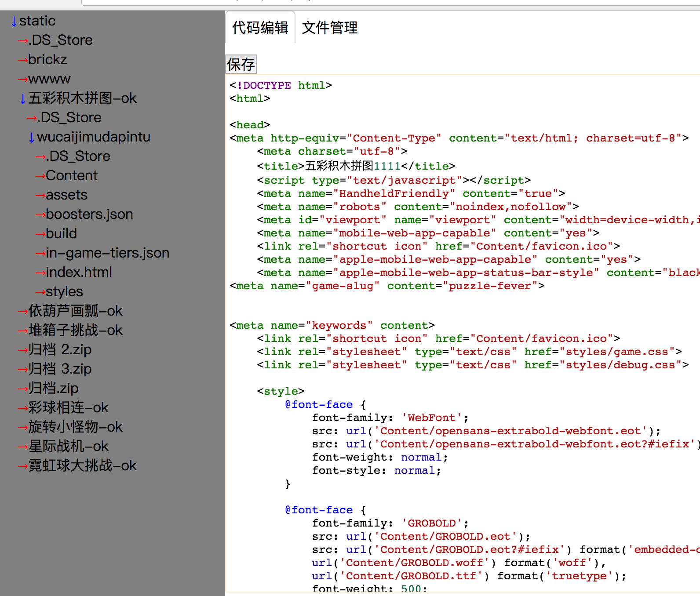Image resolution: width=700 pixels, height=596 pixels.
Task: Switch to the 代码编辑 tab
Action: click(260, 27)
